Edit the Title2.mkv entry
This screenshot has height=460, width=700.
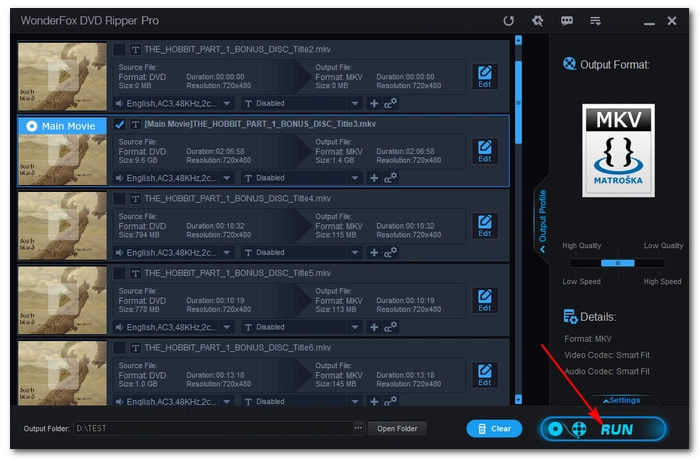click(484, 77)
